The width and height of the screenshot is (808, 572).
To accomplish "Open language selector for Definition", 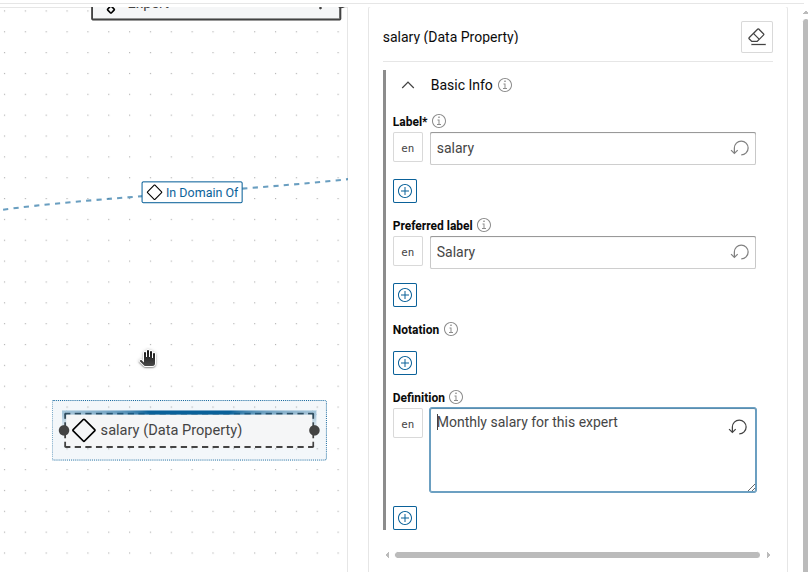I will (407, 424).
